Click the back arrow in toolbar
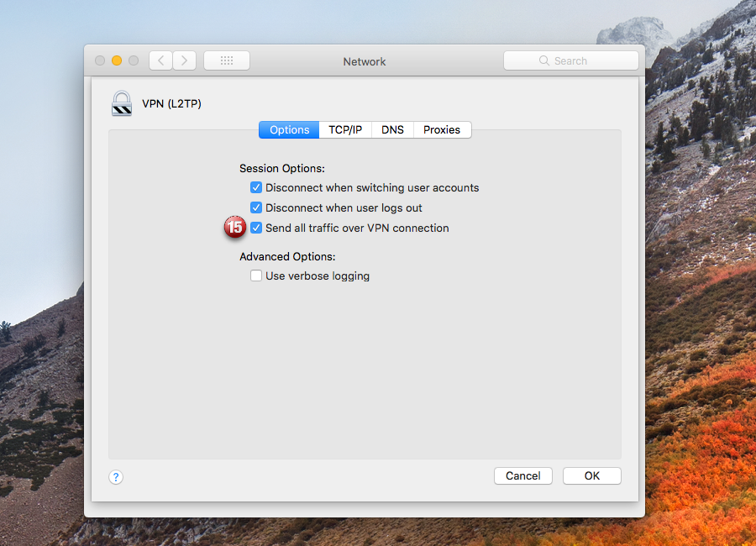Viewport: 756px width, 546px height. tap(161, 60)
